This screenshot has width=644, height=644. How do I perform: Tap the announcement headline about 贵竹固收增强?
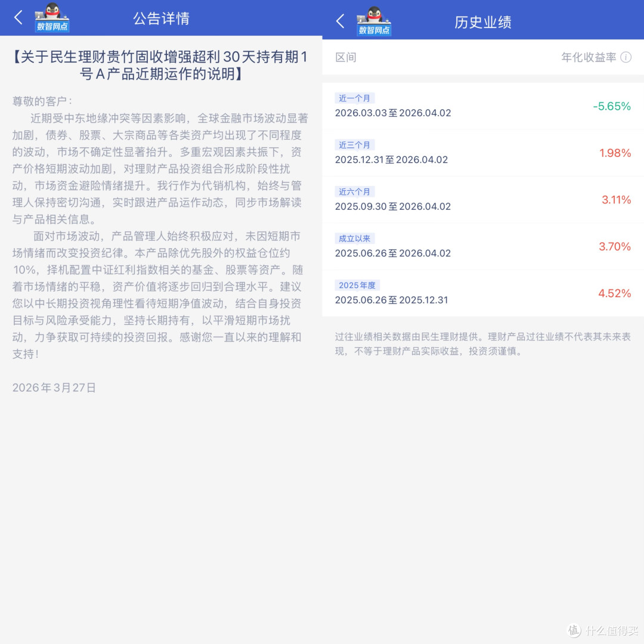[x=160, y=66]
